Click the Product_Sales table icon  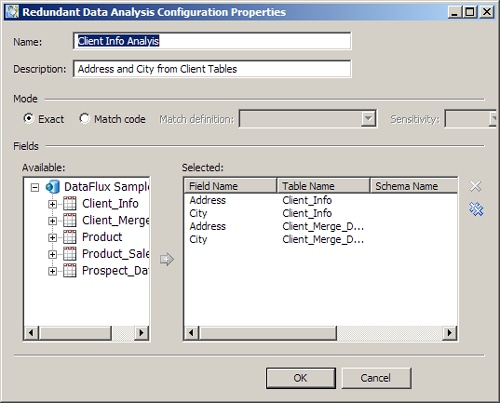pos(70,254)
